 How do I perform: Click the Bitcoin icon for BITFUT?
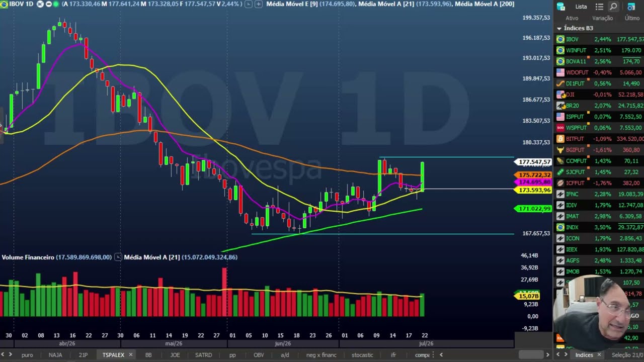[560, 139]
